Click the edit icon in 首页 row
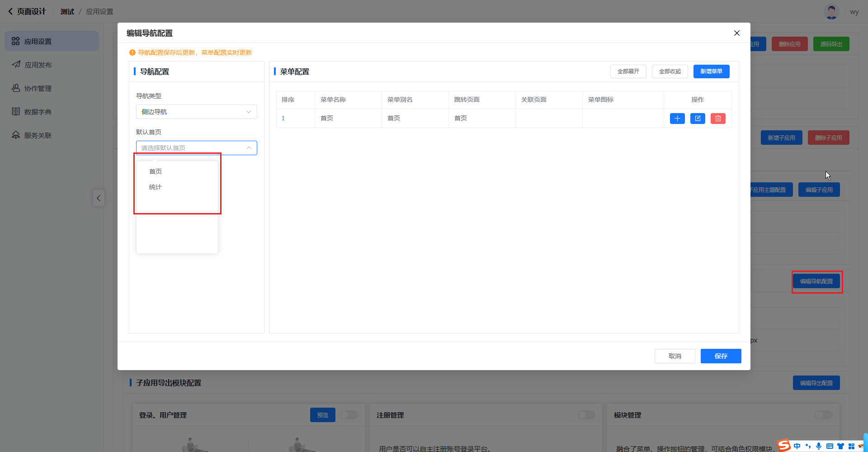868x452 pixels. click(698, 119)
